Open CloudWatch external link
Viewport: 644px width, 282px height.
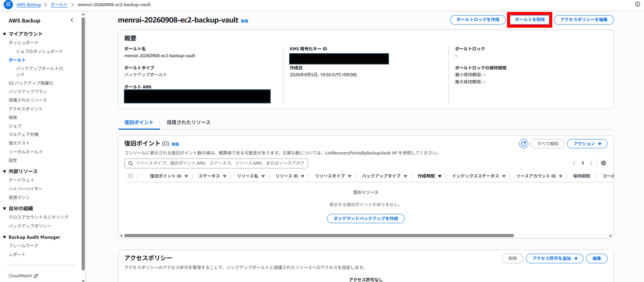point(23,276)
